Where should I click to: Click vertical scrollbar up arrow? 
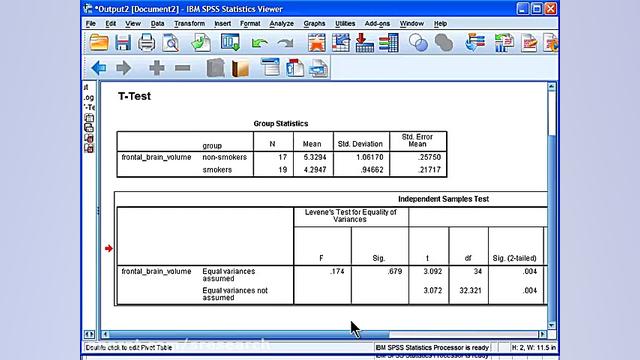pos(551,87)
